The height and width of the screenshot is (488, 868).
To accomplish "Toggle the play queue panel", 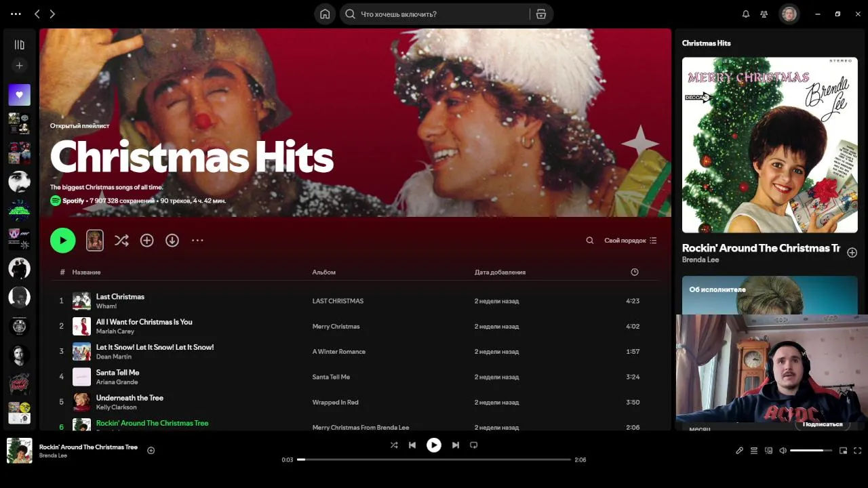I will 754,451.
